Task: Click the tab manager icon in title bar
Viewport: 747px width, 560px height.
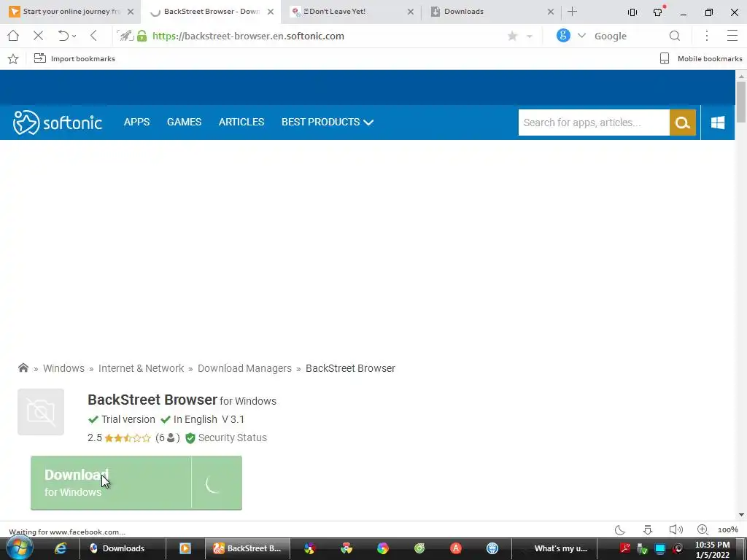Action: point(632,12)
